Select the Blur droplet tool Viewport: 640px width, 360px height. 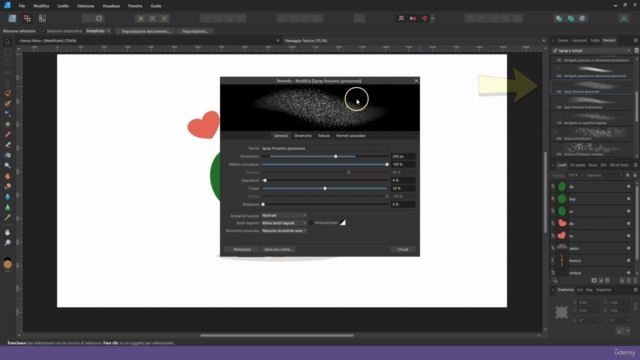click(x=7, y=197)
